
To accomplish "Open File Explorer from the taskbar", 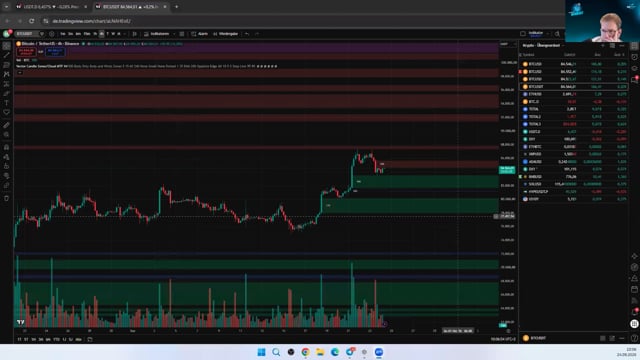I will 320,352.
